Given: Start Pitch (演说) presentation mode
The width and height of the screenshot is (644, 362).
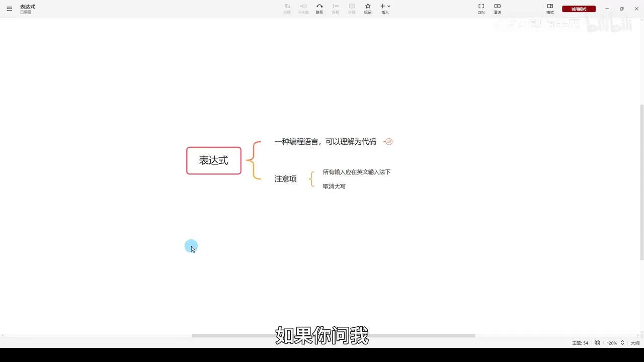Looking at the screenshot, I should [x=497, y=9].
